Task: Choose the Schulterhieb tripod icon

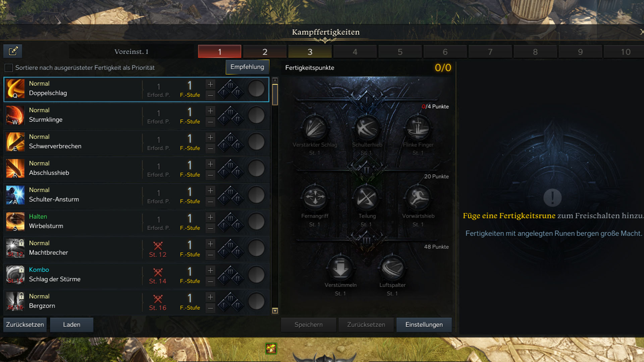Action: (x=367, y=128)
